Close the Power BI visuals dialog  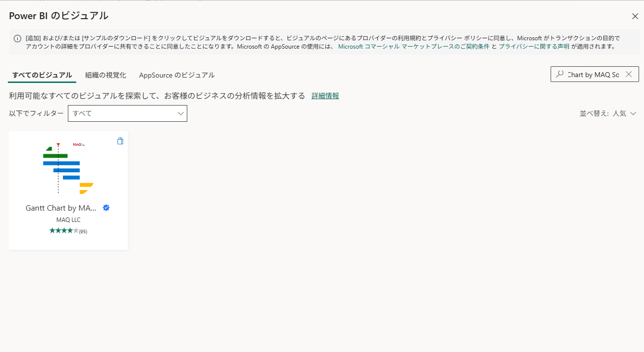pyautogui.click(x=635, y=16)
